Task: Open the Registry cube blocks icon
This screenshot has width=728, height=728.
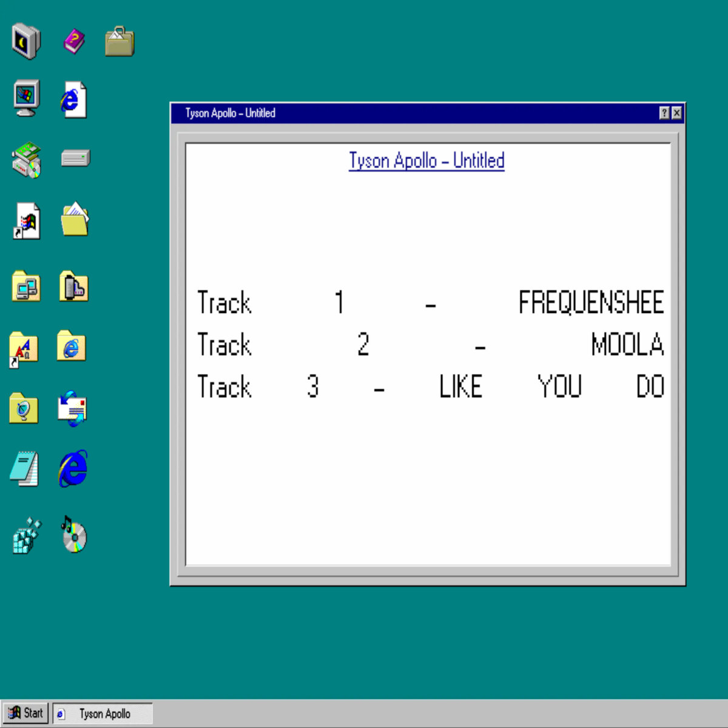Action: tap(26, 536)
